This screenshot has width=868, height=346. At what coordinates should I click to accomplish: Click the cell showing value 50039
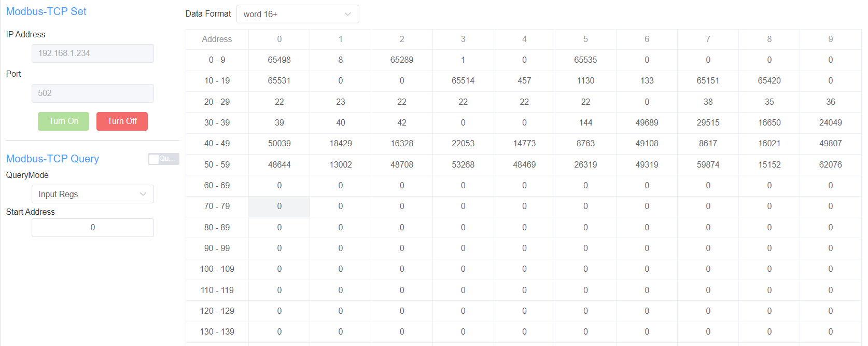(279, 144)
